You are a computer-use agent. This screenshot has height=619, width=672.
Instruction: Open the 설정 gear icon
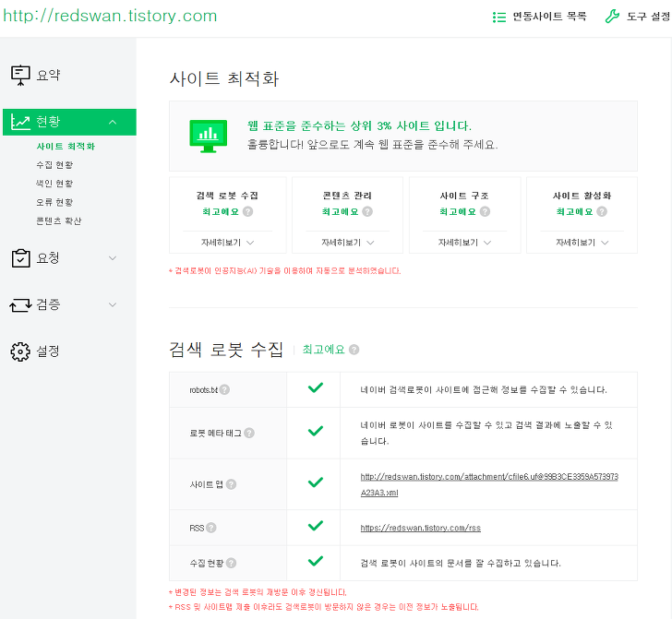[20, 351]
